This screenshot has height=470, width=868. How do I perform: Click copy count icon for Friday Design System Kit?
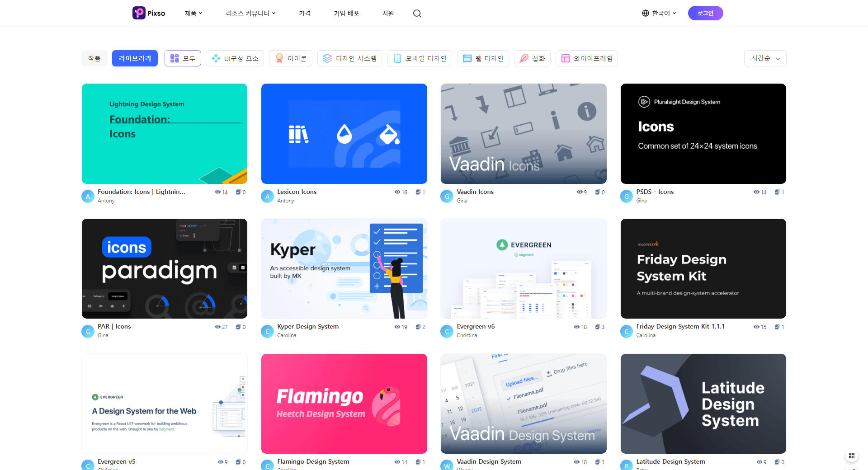click(777, 327)
